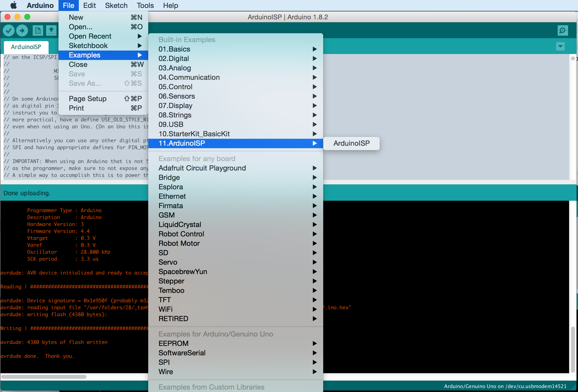The width and height of the screenshot is (578, 392).
Task: Click the open sketch folder icon
Action: 51,30
